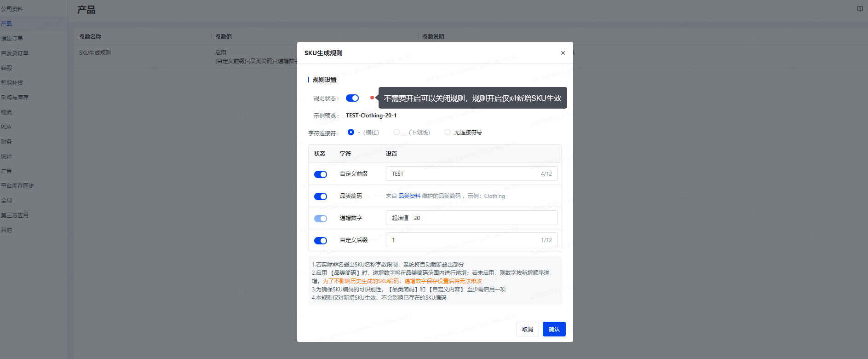Open 智能补货 in the sidebar
868x359 pixels.
pos(12,82)
